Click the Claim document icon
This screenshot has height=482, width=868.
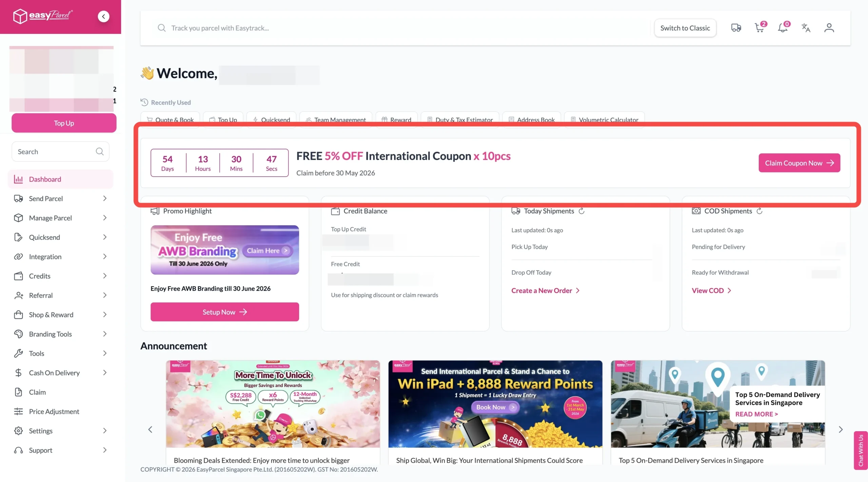point(18,392)
